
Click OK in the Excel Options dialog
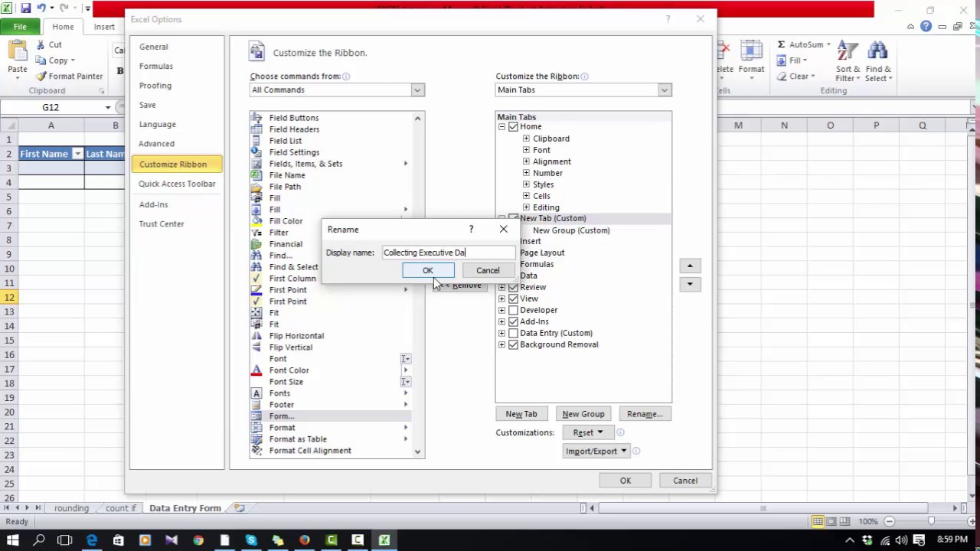[x=626, y=481]
